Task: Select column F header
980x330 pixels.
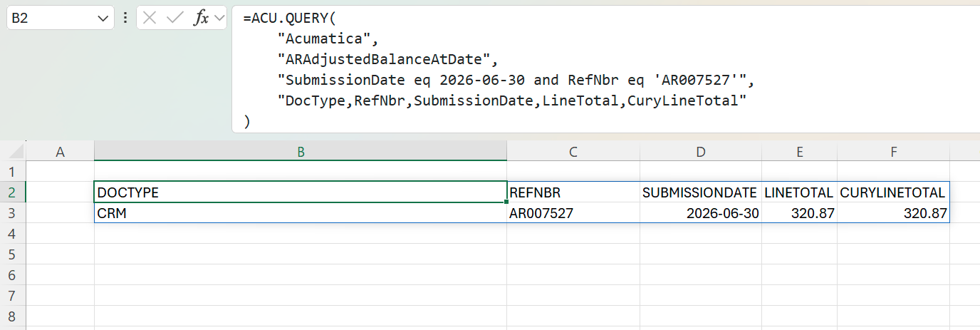Action: point(893,152)
